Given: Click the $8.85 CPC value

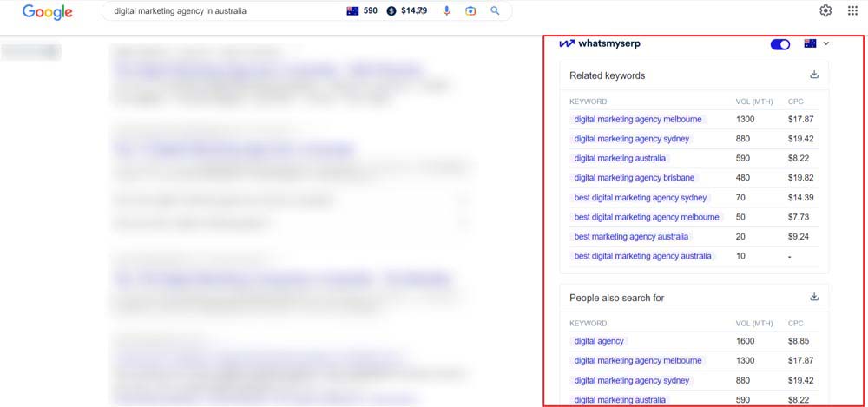Looking at the screenshot, I should (799, 341).
